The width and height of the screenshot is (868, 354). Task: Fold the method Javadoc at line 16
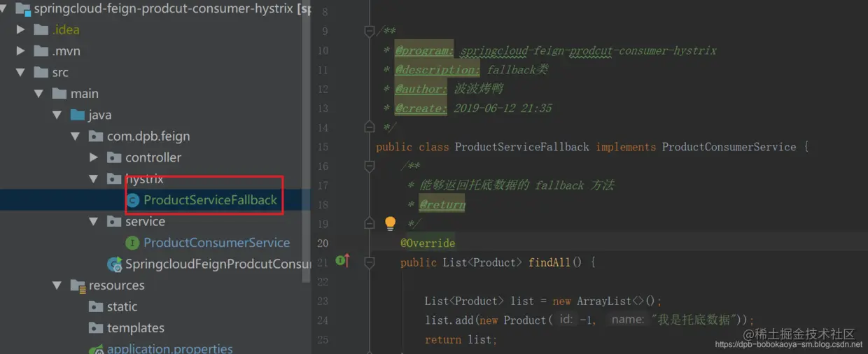(x=370, y=166)
